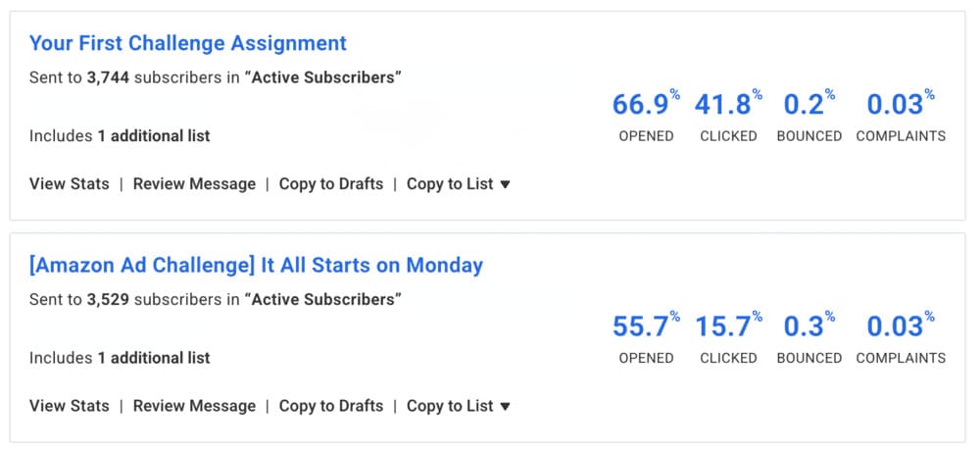Expand Copy to List for Amazon Ad Challenge

click(x=459, y=405)
